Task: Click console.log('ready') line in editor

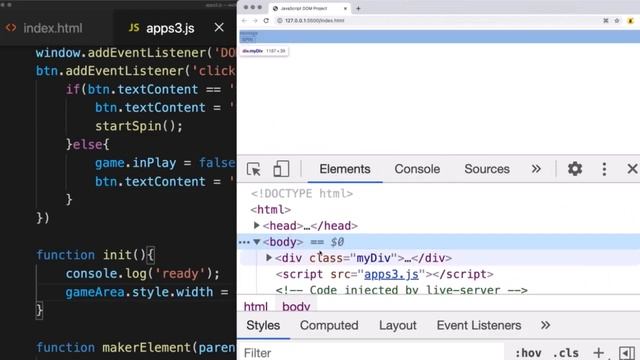Action: pos(142,273)
